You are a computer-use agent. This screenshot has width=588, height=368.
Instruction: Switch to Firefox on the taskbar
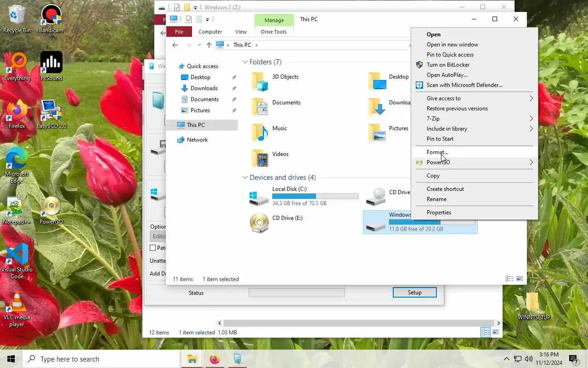215,359
